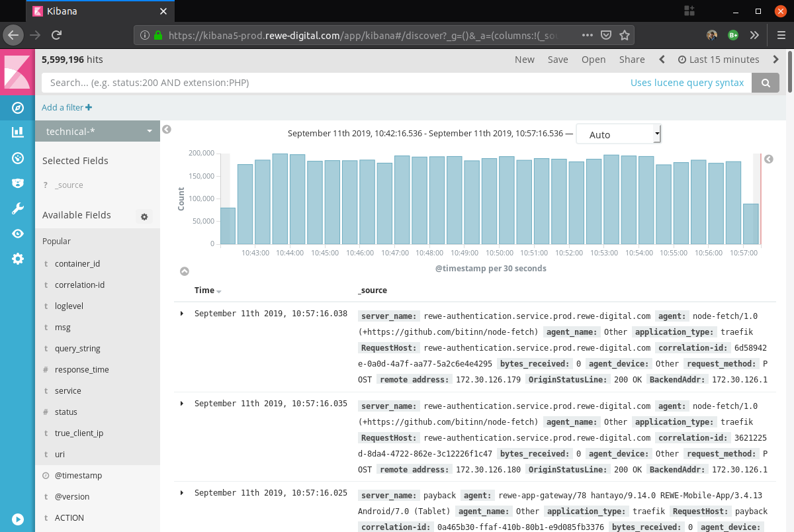Click New in Kibana top menu

(525, 60)
